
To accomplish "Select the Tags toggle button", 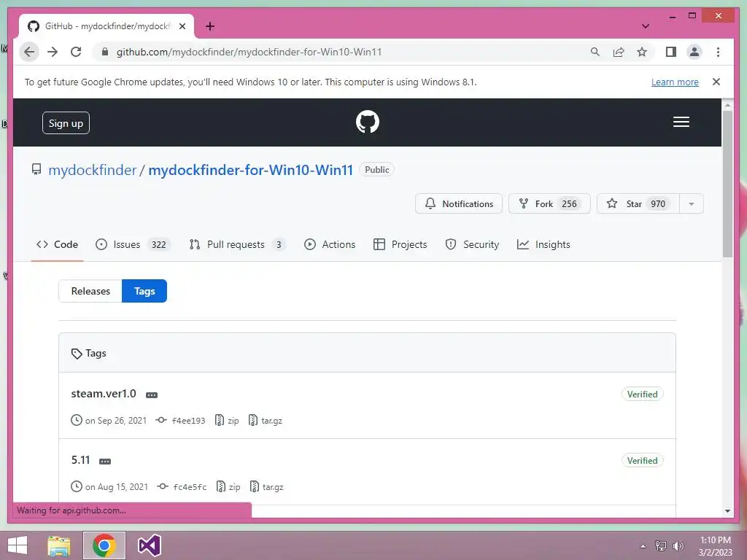I will pyautogui.click(x=144, y=291).
